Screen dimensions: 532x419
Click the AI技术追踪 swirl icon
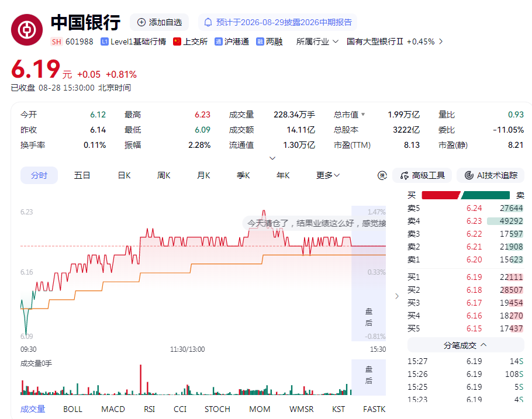pos(469,175)
